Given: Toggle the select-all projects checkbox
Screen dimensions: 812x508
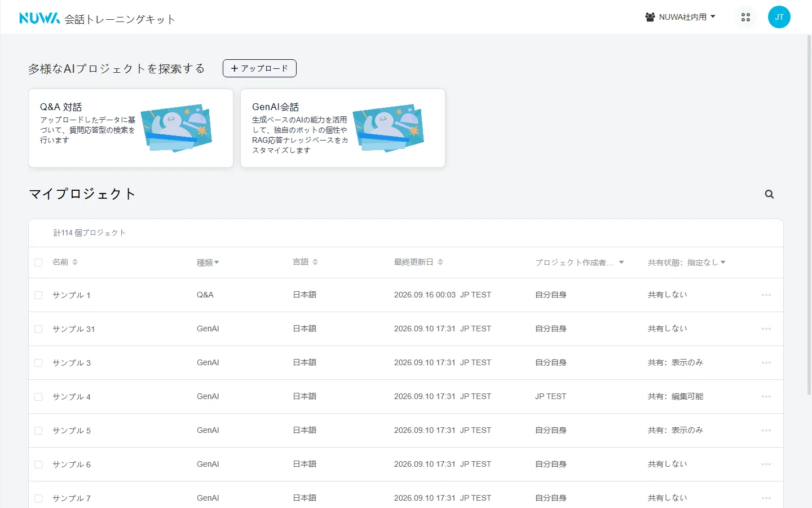Looking at the screenshot, I should pyautogui.click(x=38, y=262).
